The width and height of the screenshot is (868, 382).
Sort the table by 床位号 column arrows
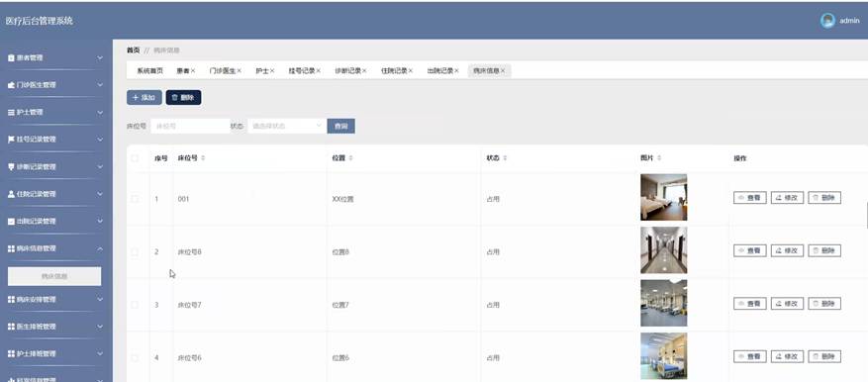coord(203,158)
